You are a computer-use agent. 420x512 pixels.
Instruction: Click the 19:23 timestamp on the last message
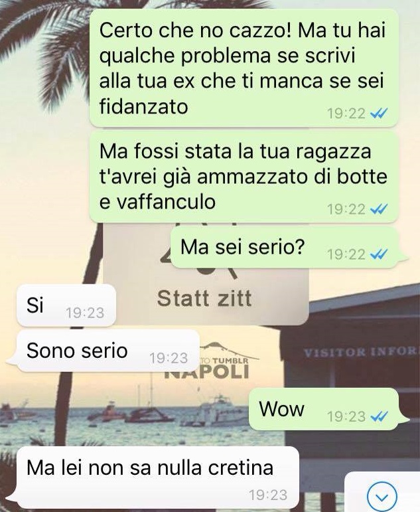pos(268,495)
